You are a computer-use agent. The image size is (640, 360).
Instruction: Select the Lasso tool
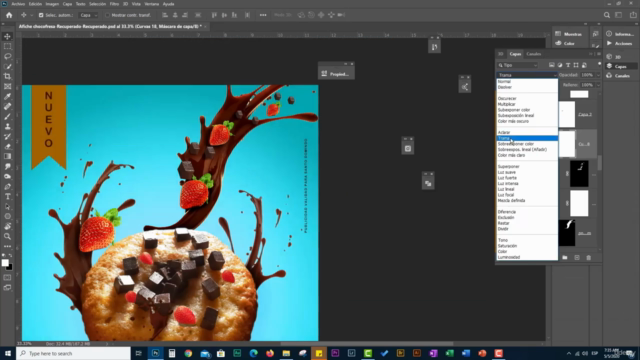click(7, 56)
